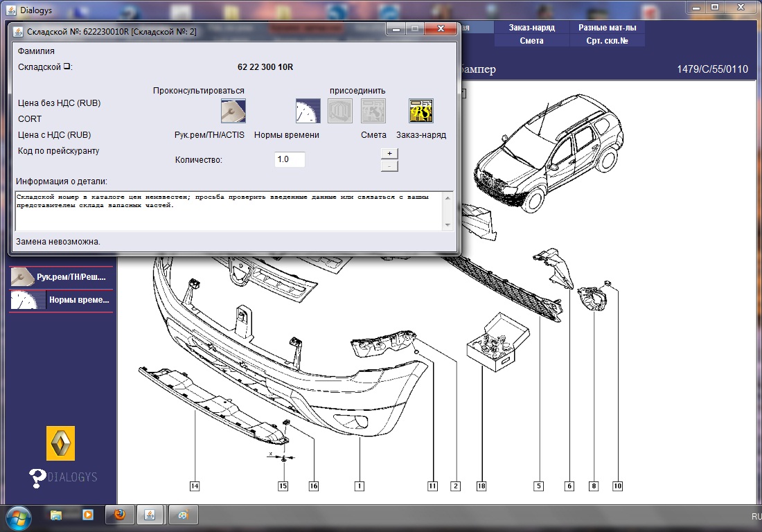Open Рук.рем/TH/Реш... in left sidebar
The height and width of the screenshot is (532, 762).
(x=61, y=277)
